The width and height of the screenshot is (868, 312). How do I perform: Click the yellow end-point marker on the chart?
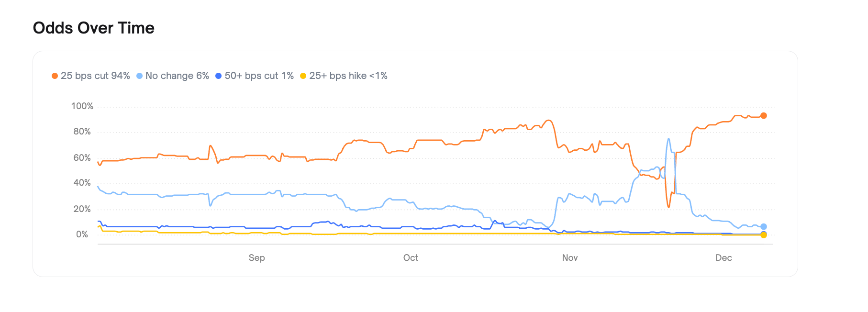[x=764, y=235]
